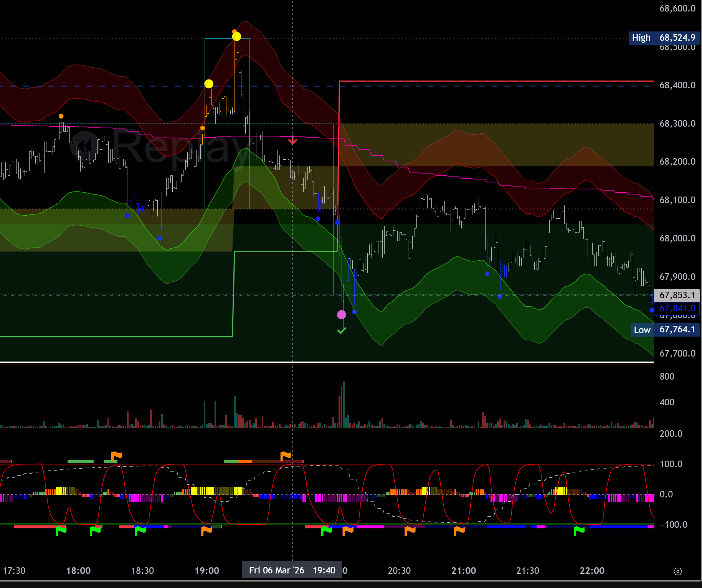
Task: Click the 18:00 label on the time axis
Action: click(78, 571)
